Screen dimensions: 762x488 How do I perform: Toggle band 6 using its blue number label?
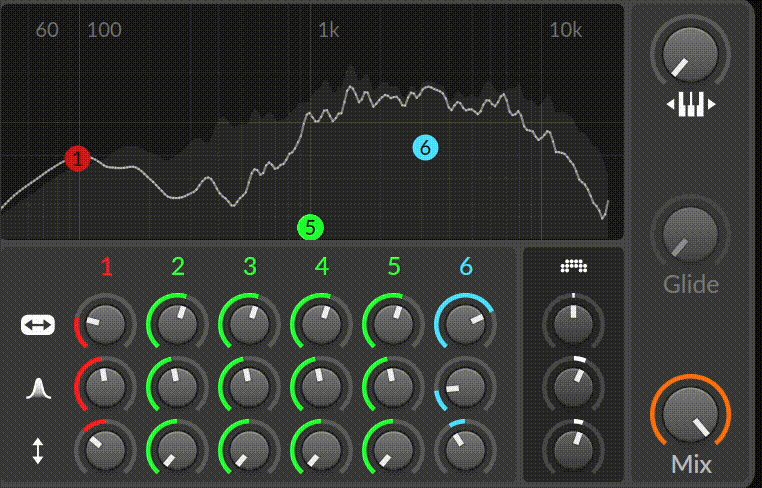coord(466,267)
